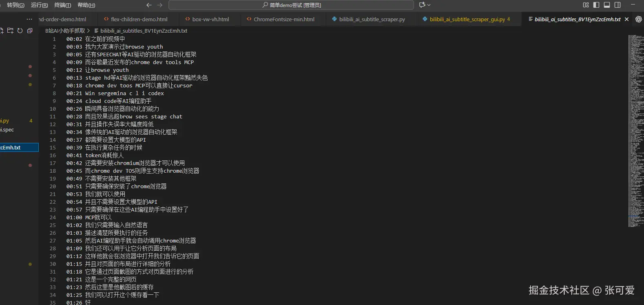Screen dimensions: 644x305
Task: Open the 转到(G) menu
Action: 15,5
